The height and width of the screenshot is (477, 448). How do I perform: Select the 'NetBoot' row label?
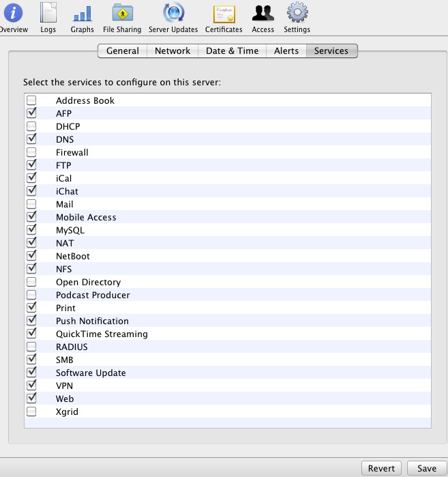click(x=73, y=256)
